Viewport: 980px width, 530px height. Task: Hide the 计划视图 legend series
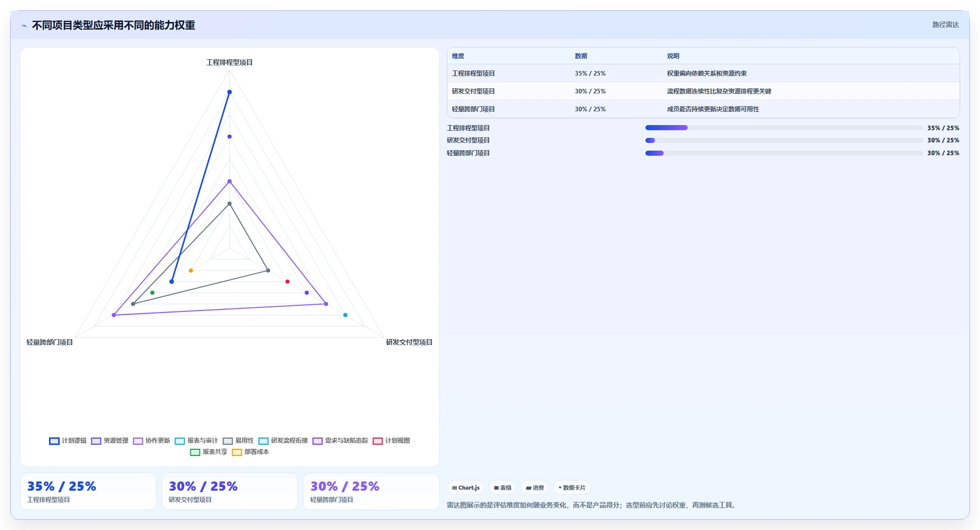pos(391,441)
